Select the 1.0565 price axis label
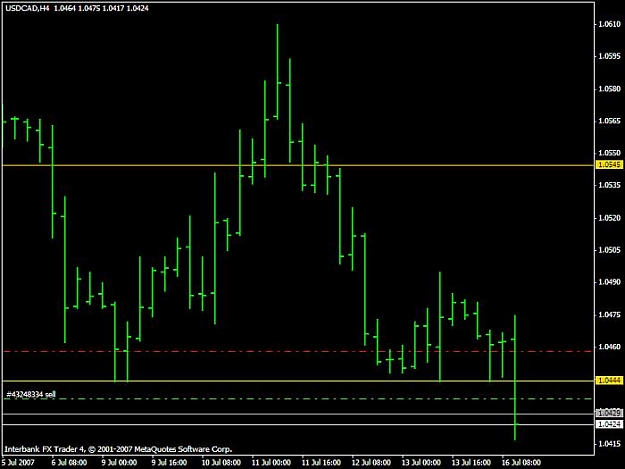Screen dimensions: 625x469 609,121
